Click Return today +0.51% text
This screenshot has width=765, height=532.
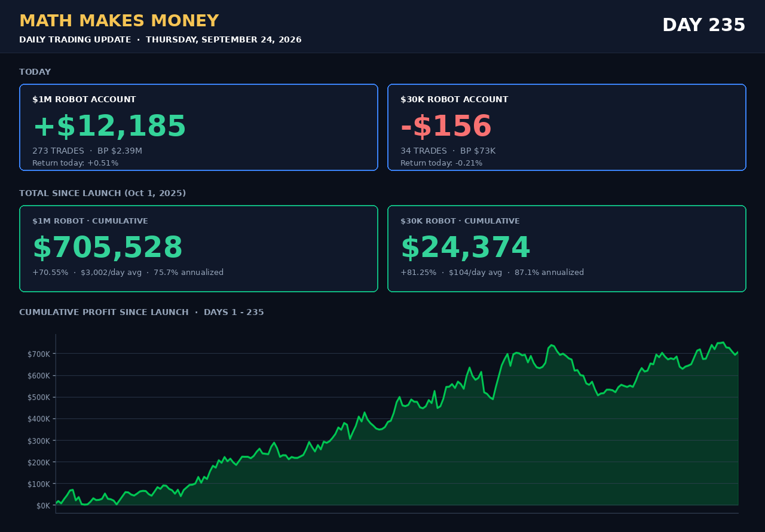(x=75, y=163)
